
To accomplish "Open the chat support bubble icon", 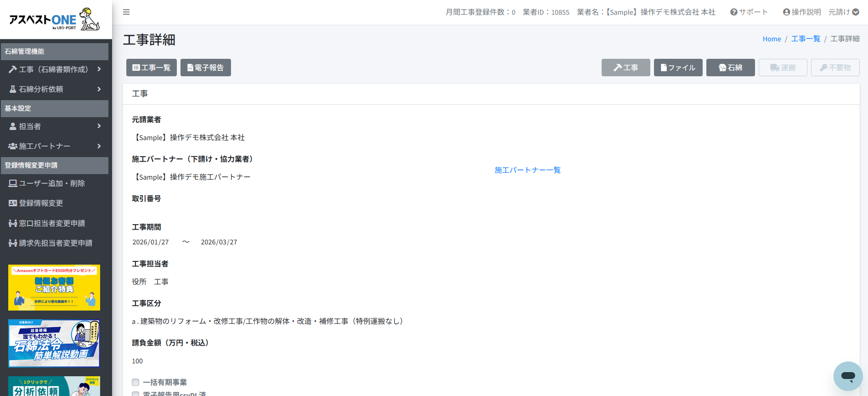I will [848, 376].
